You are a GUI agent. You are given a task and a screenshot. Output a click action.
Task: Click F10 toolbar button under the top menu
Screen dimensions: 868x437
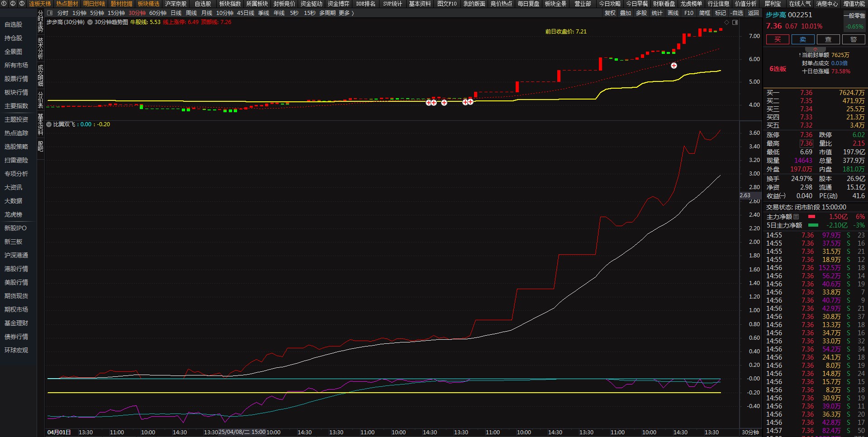[689, 13]
